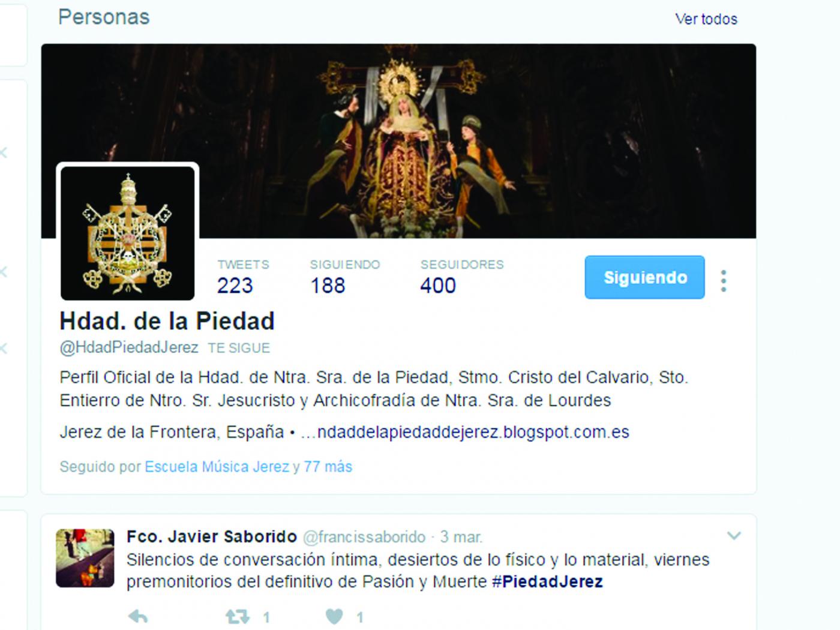Image resolution: width=840 pixels, height=630 pixels.
Task: Retweet Fco. Javier Saborido's tweet
Action: pyautogui.click(x=238, y=616)
